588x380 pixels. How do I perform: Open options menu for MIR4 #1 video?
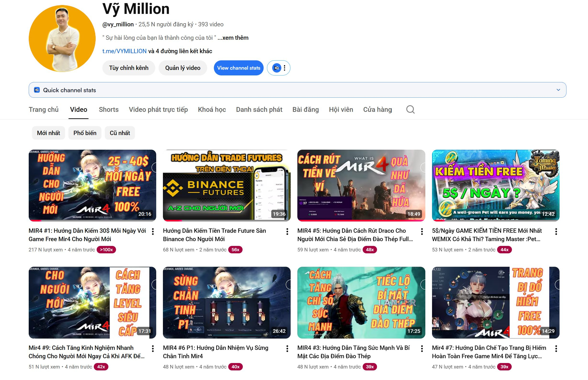[153, 232]
